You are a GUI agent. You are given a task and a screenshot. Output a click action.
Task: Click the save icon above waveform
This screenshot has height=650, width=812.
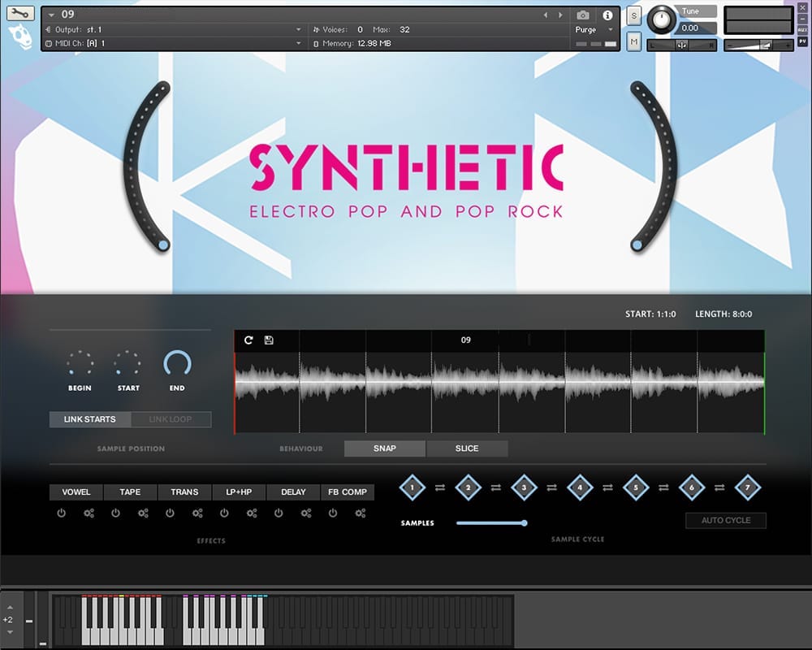pyautogui.click(x=269, y=340)
